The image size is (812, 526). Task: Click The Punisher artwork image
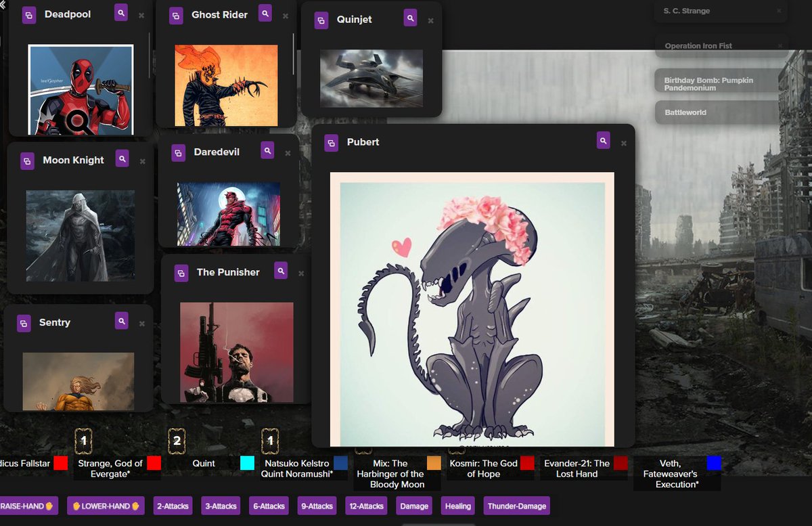[237, 352]
